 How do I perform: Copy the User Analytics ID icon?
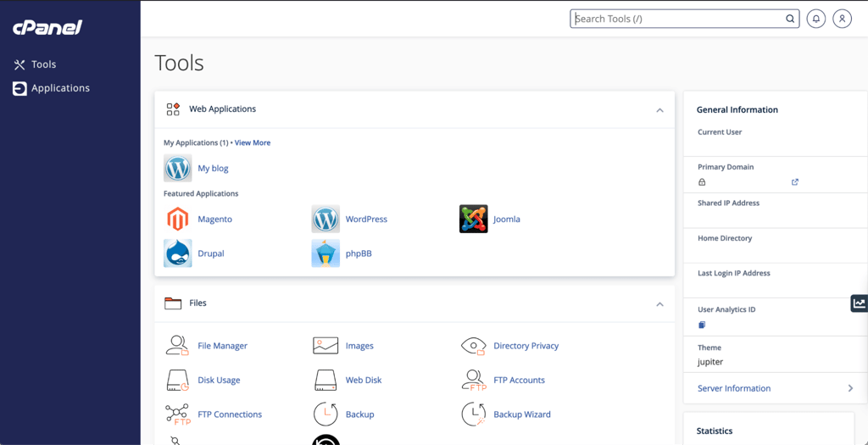[x=702, y=325]
